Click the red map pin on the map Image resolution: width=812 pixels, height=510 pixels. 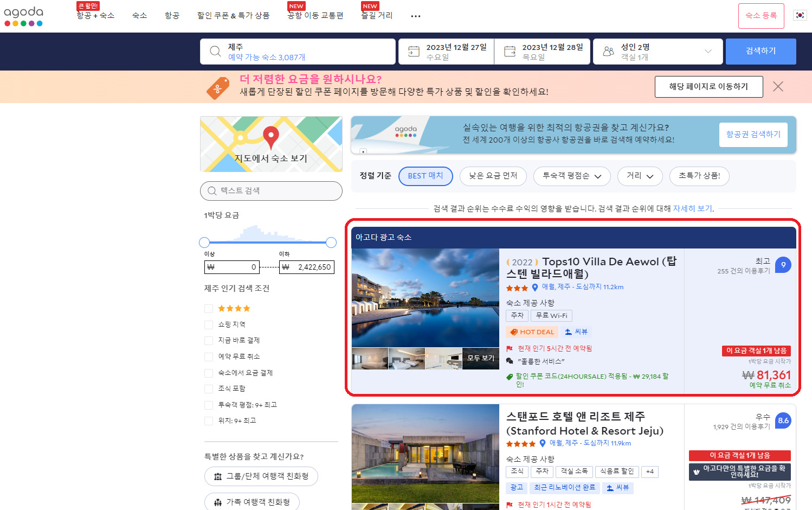pos(271,137)
